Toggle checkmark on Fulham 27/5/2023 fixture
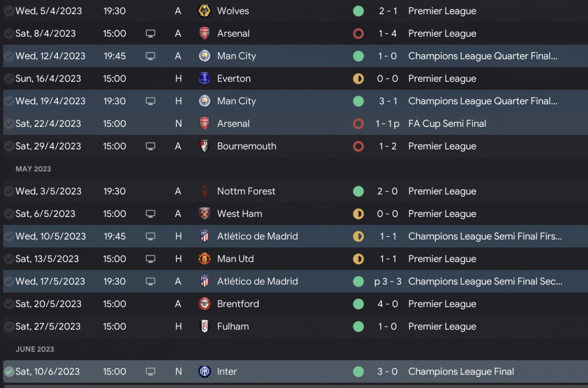This screenshot has width=588, height=388. click(9, 326)
